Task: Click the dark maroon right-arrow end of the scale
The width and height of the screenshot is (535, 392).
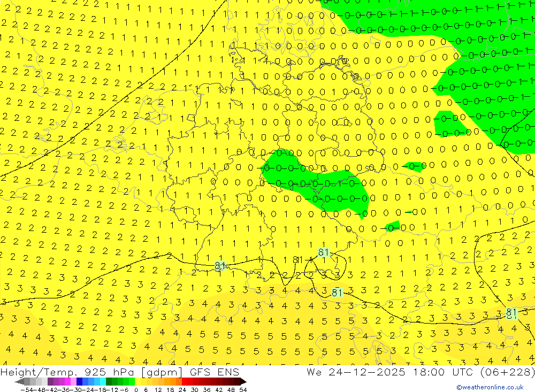Action: pyautogui.click(x=243, y=381)
